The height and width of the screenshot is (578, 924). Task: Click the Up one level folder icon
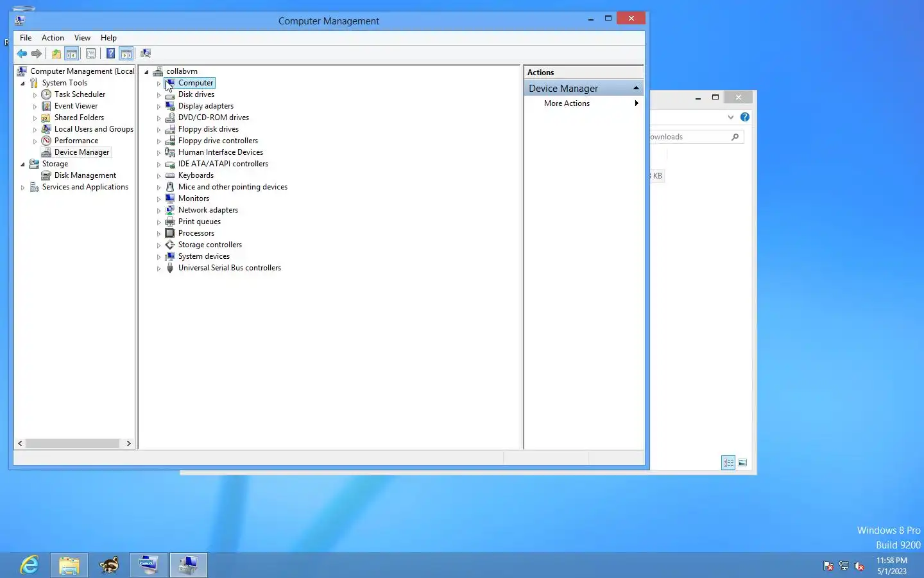click(x=56, y=54)
